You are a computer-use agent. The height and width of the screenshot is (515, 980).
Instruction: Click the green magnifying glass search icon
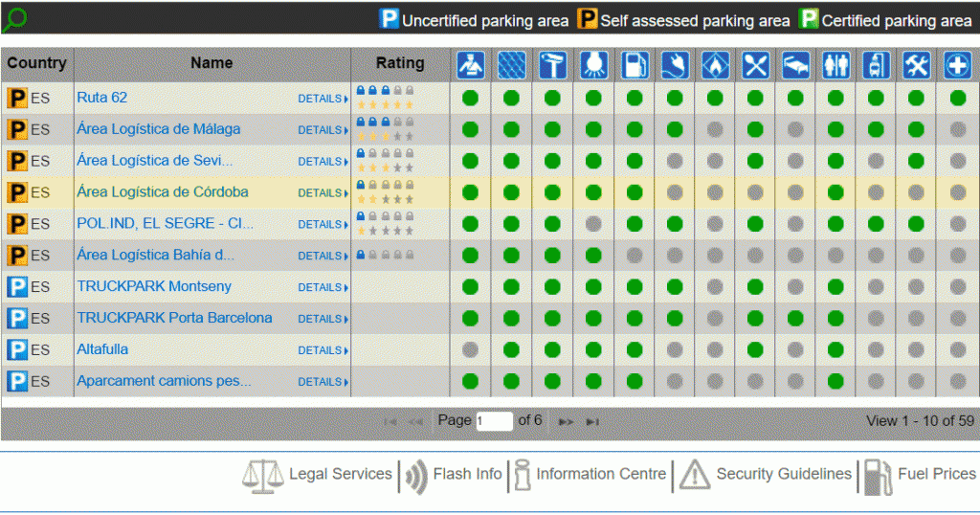(x=14, y=19)
